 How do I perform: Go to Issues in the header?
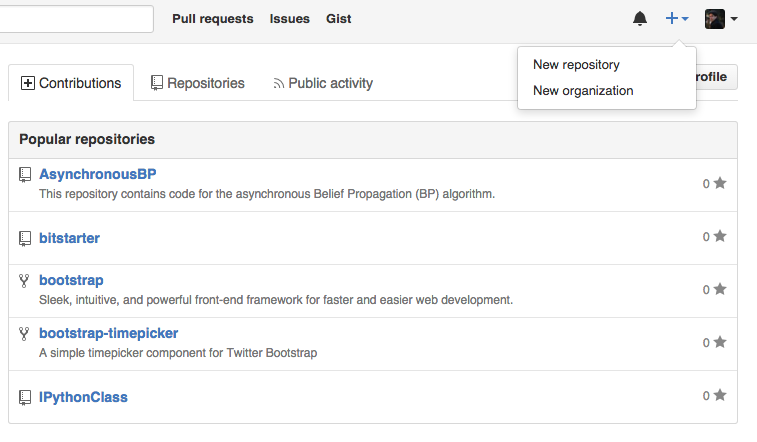click(x=289, y=19)
